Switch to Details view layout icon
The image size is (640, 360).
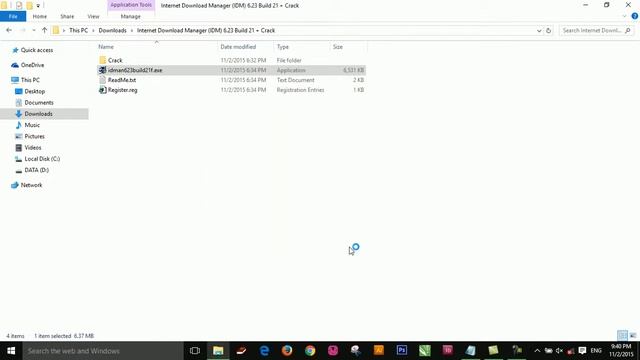click(x=622, y=336)
